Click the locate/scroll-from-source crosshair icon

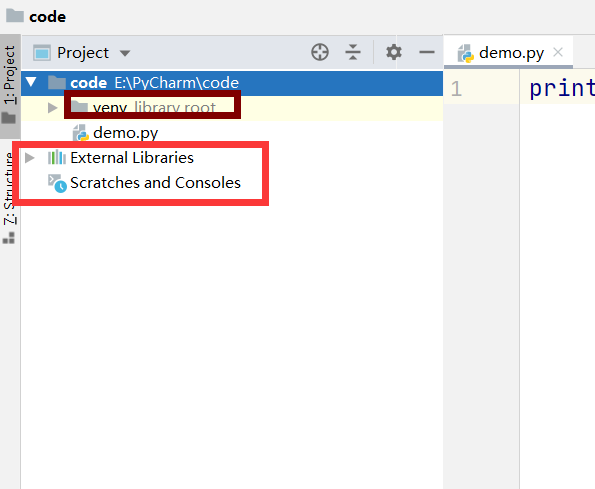pos(320,52)
